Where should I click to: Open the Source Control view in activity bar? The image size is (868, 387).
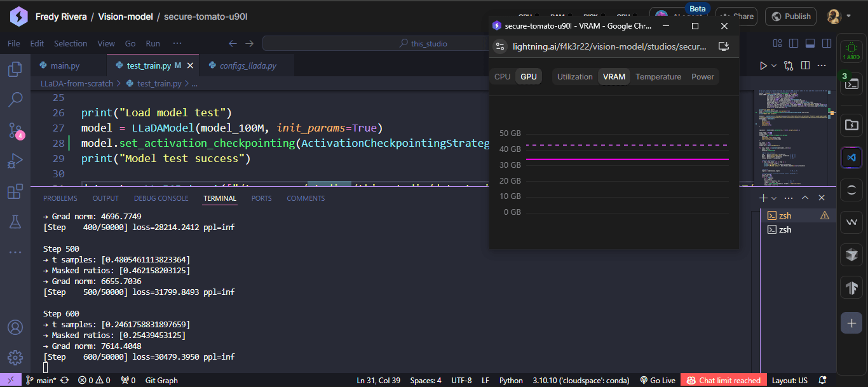coord(15,131)
